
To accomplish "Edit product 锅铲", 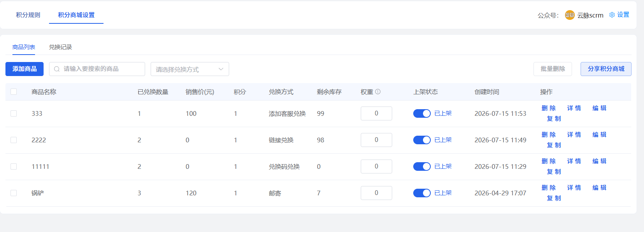I will (599, 188).
